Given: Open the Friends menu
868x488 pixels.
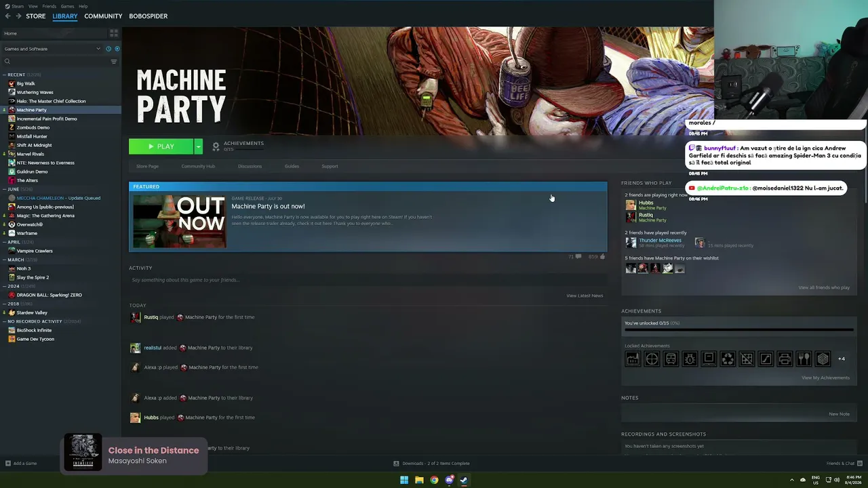Looking at the screenshot, I should (x=50, y=6).
